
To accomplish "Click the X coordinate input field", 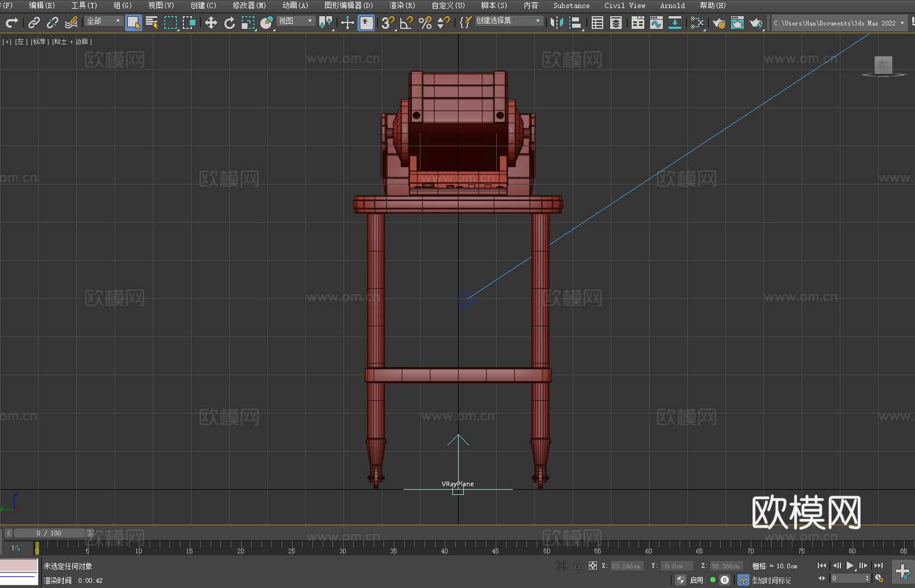I will (627, 566).
